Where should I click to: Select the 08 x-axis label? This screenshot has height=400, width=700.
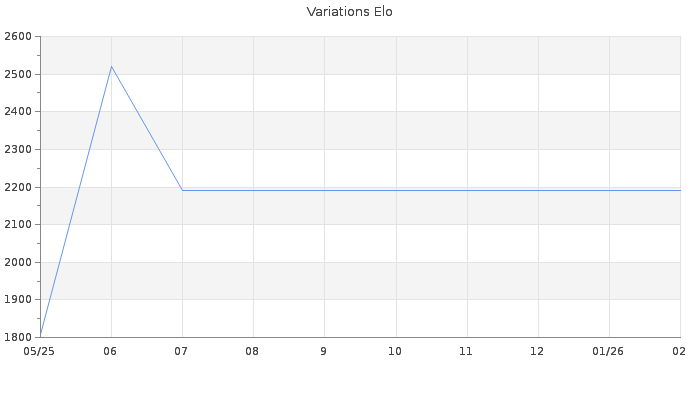tap(253, 351)
